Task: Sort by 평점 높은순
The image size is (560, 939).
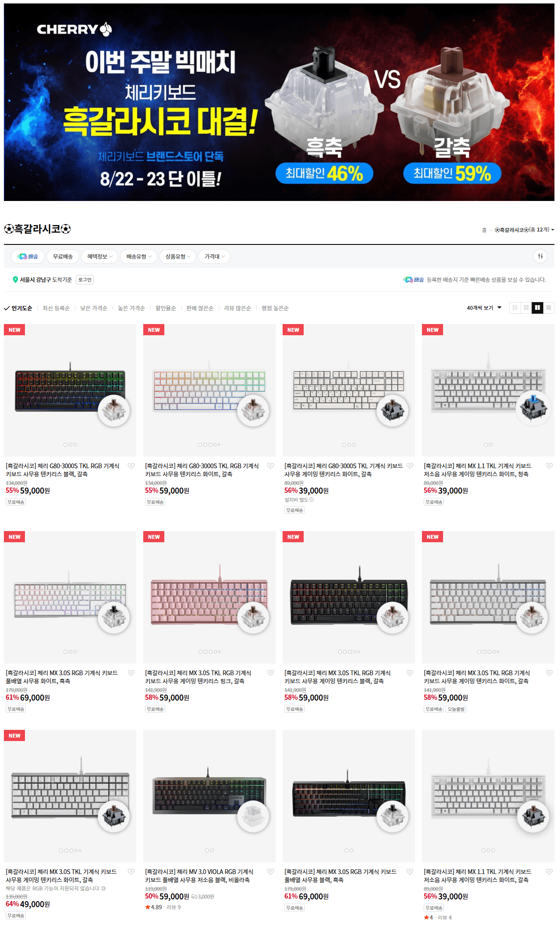Action: [275, 308]
